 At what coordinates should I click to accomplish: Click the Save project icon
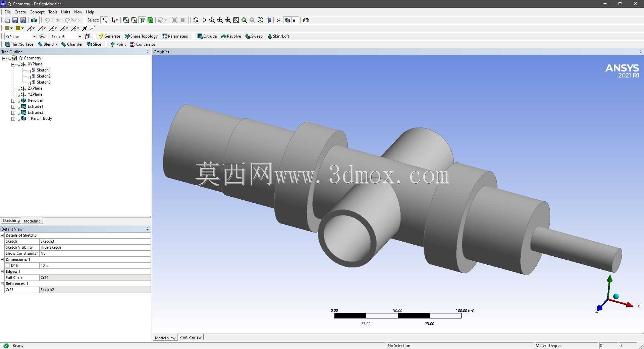pos(15,20)
